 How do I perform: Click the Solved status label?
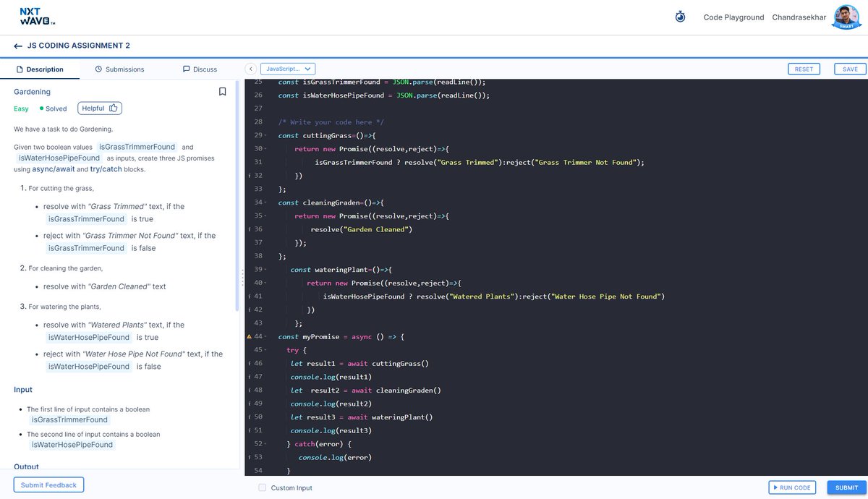click(53, 108)
